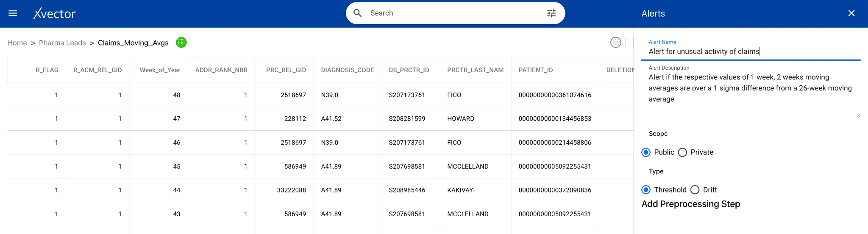Go to Pharma Leads breadcrumb
The image size is (868, 234).
pos(62,43)
